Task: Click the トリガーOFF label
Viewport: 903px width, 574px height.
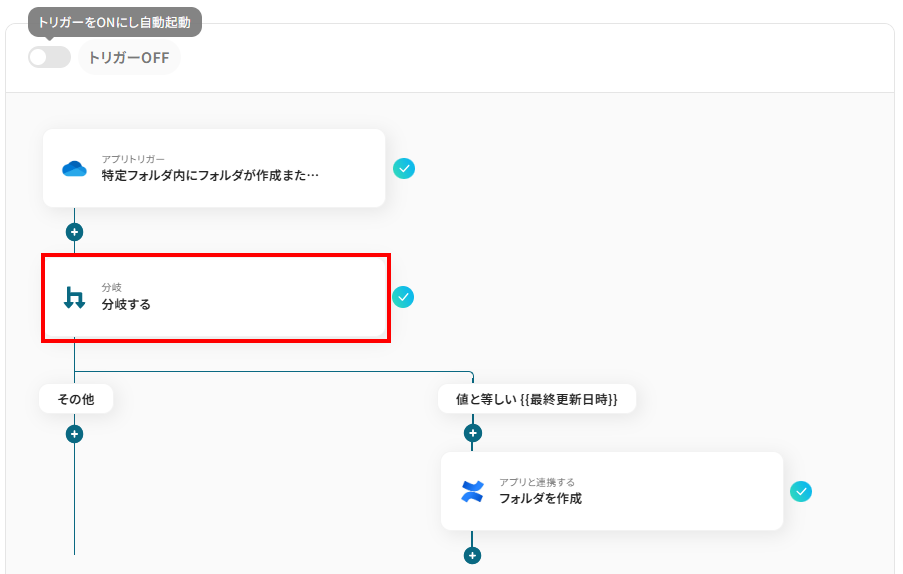Action: (129, 58)
